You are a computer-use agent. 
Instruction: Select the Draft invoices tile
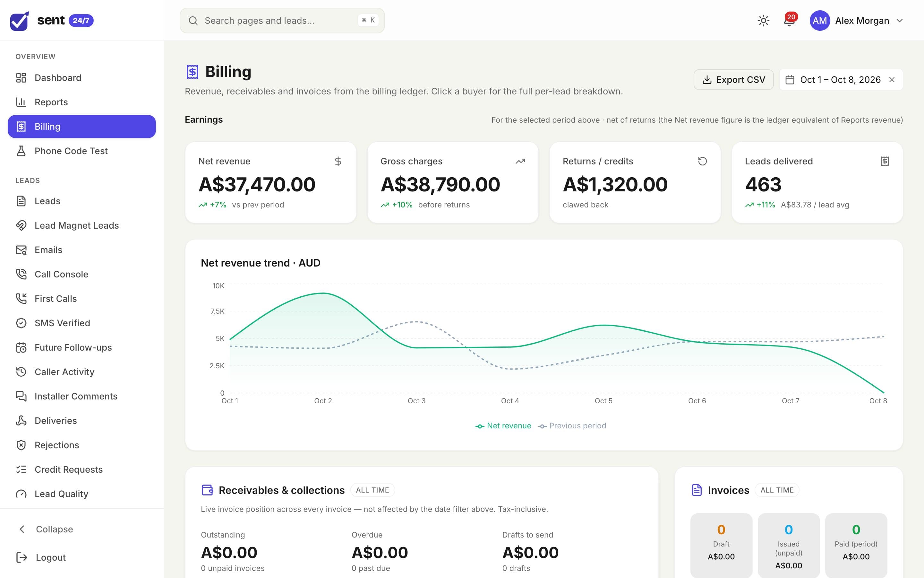(721, 546)
